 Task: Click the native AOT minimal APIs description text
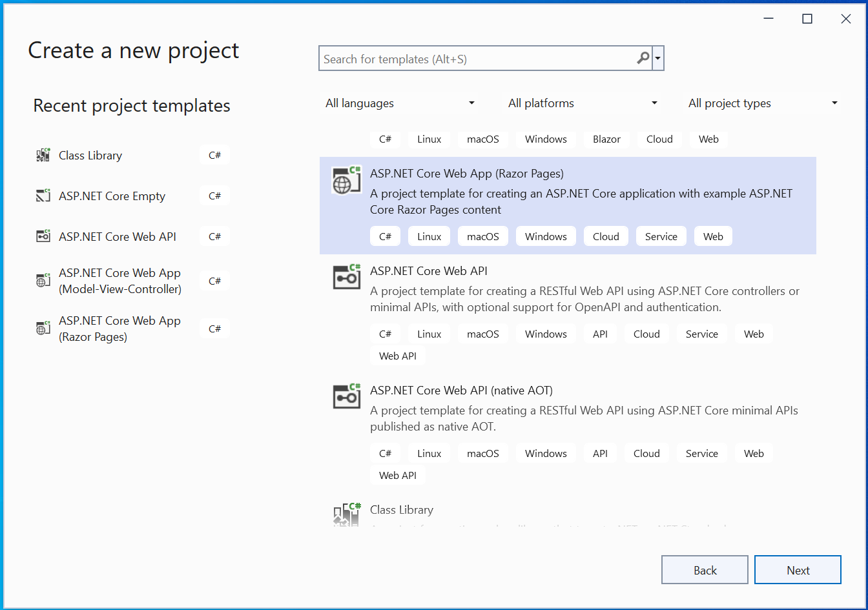[584, 418]
